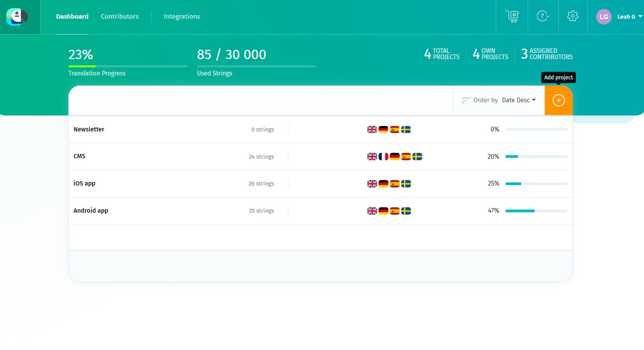This screenshot has width=644, height=350.
Task: Select the Spanish flag in Android app row
Action: pos(395,211)
